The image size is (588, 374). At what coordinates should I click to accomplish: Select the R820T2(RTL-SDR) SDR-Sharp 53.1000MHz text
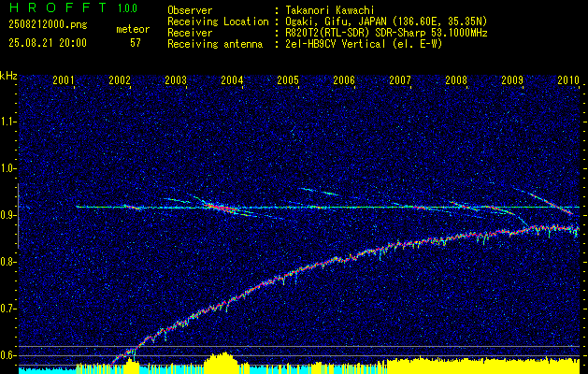pos(386,33)
